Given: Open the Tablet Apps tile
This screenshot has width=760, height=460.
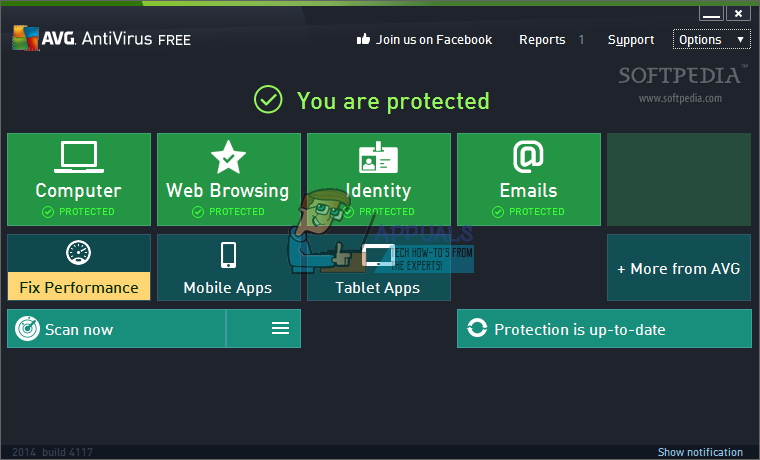Looking at the screenshot, I should point(379,268).
